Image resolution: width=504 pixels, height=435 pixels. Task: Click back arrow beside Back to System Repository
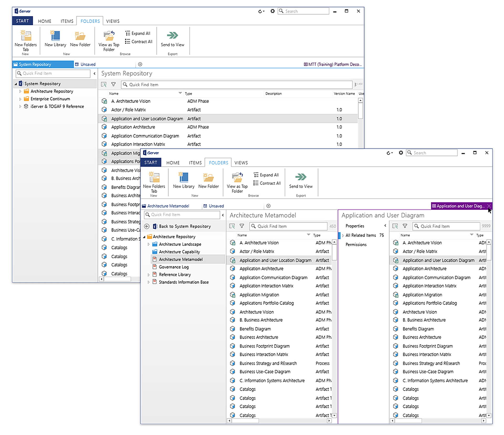point(147,226)
